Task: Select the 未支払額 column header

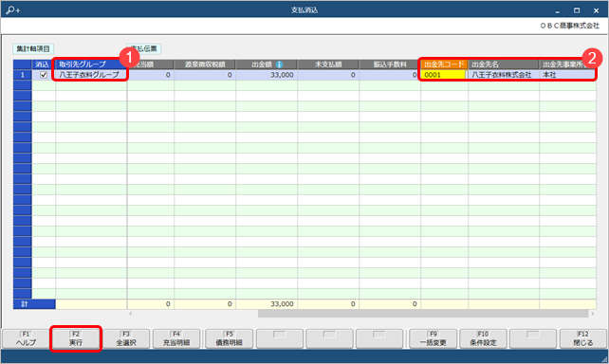Action: pyautogui.click(x=328, y=64)
